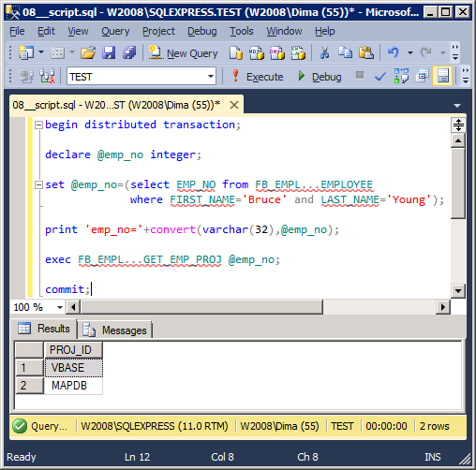Collapse the set @emp_no code block
This screenshot has width=476, height=470.
click(x=38, y=184)
